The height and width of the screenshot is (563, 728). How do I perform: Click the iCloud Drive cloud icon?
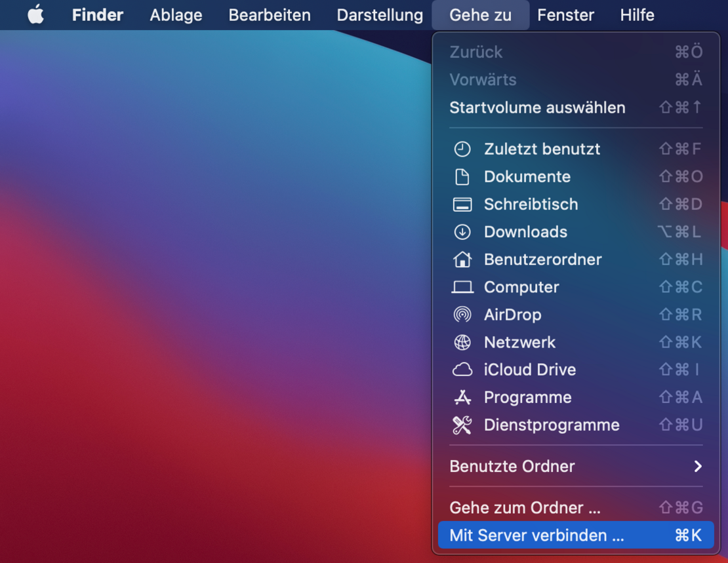462,370
